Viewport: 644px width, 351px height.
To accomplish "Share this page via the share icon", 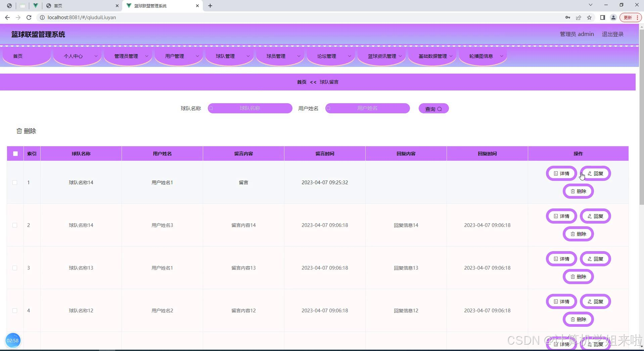I will pos(579,17).
